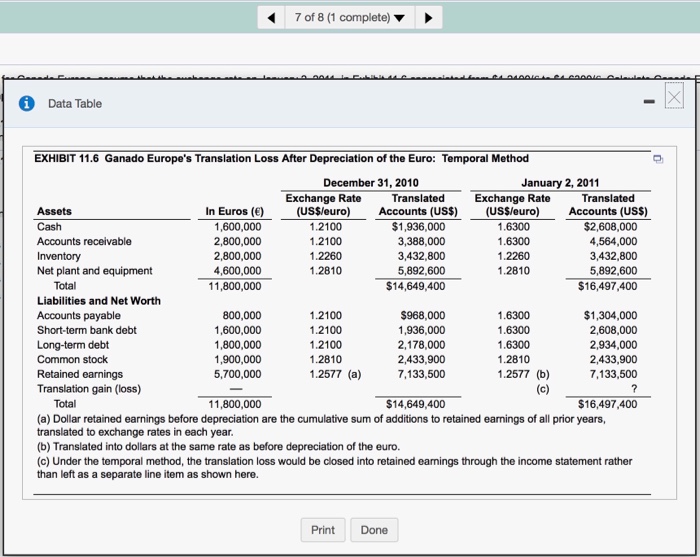Image resolution: width=700 pixels, height=557 pixels.
Task: Click the 1.2577 (a) exchange rate
Action: pyautogui.click(x=335, y=374)
